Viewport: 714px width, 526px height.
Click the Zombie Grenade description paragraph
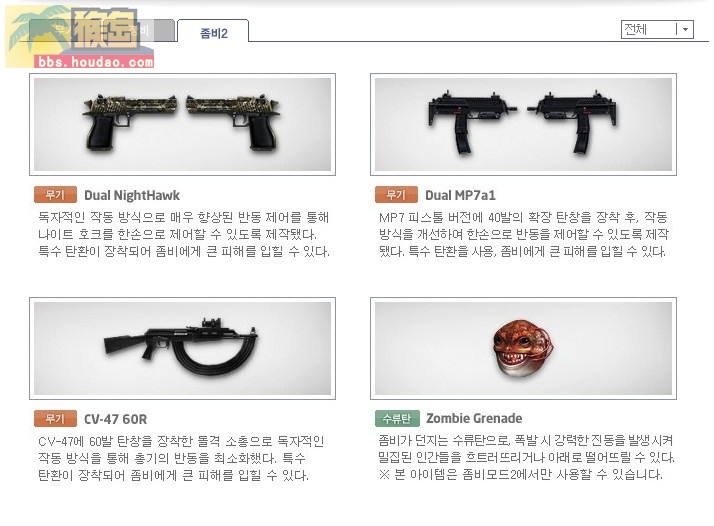coord(526,458)
